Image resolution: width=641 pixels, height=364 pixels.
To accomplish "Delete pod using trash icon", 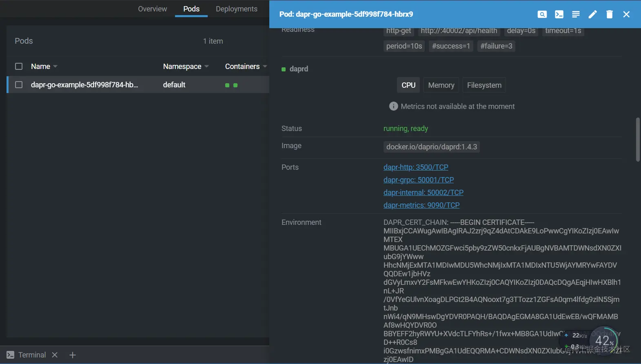I will 610,14.
